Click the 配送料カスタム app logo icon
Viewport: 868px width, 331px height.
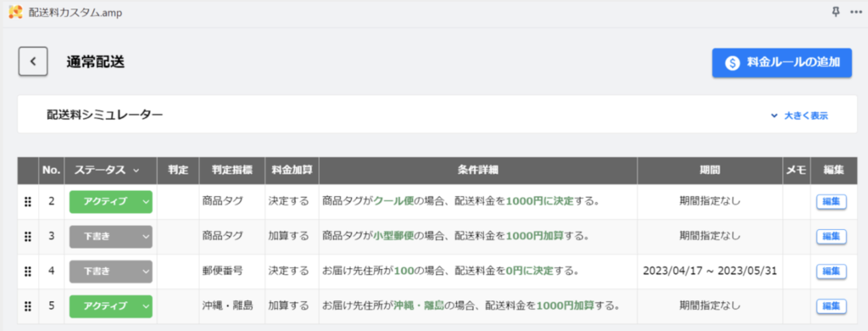(x=15, y=12)
